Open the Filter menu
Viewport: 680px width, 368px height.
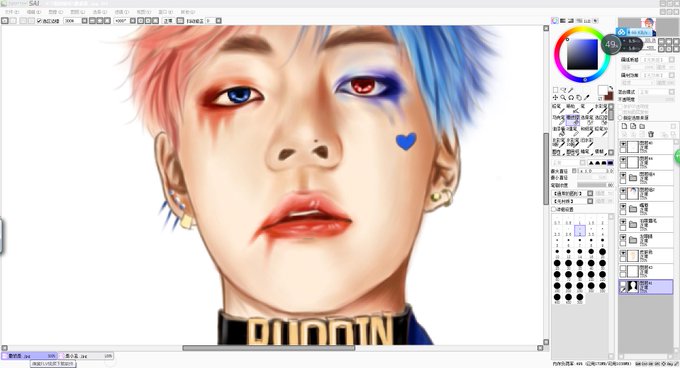[x=121, y=12]
